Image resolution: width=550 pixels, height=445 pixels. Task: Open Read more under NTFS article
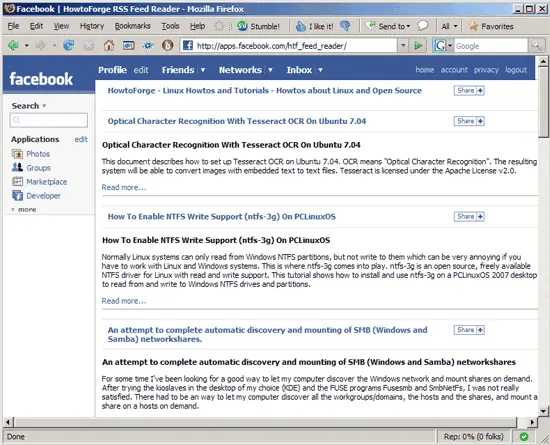pyautogui.click(x=124, y=301)
